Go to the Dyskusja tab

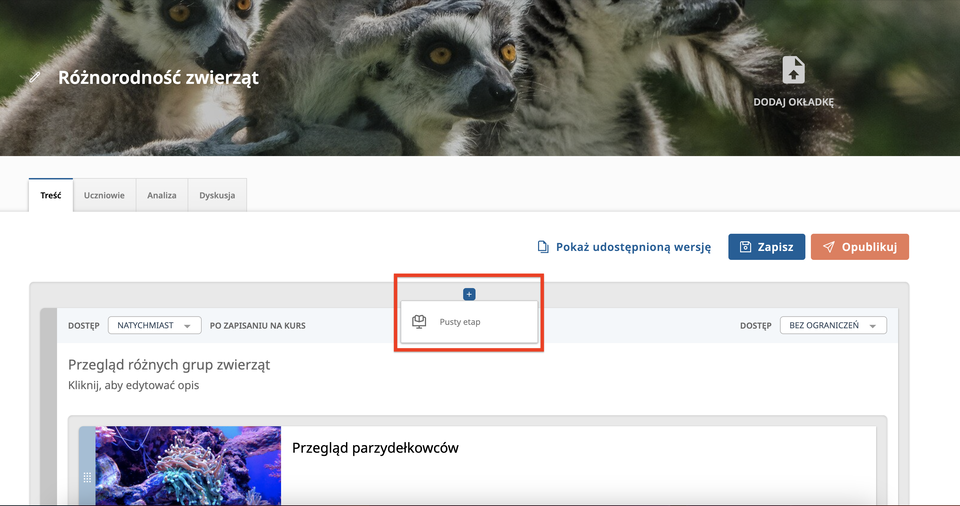217,195
